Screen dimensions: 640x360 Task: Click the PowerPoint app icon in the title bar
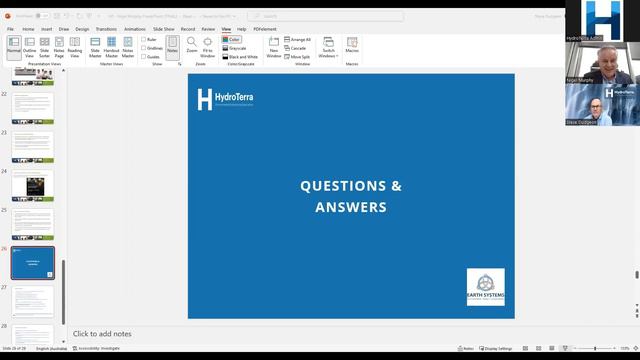click(8, 16)
